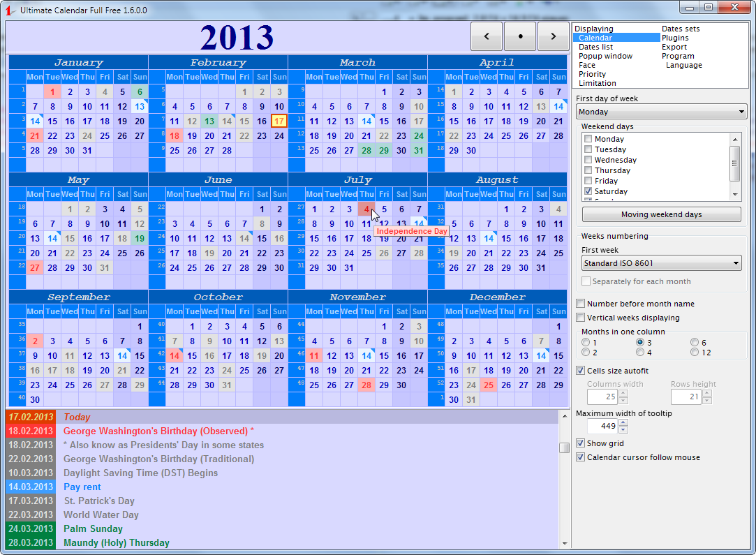This screenshot has width=756, height=555.
Task: Click the Maximum width of tooltip value field
Action: pos(603,427)
